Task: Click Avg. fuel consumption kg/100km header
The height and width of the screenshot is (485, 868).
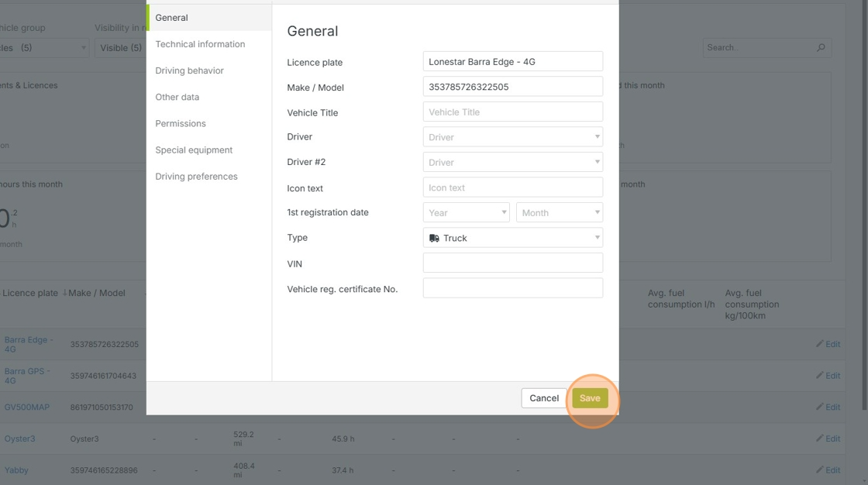Action: [x=752, y=304]
